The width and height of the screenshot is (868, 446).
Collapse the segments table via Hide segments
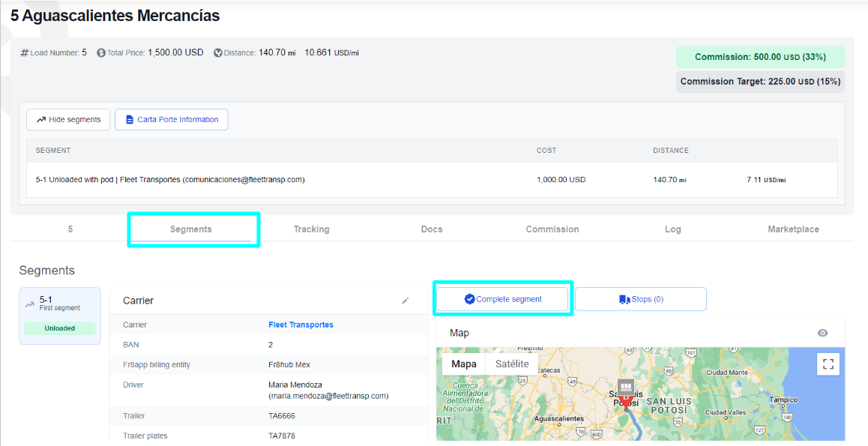67,118
